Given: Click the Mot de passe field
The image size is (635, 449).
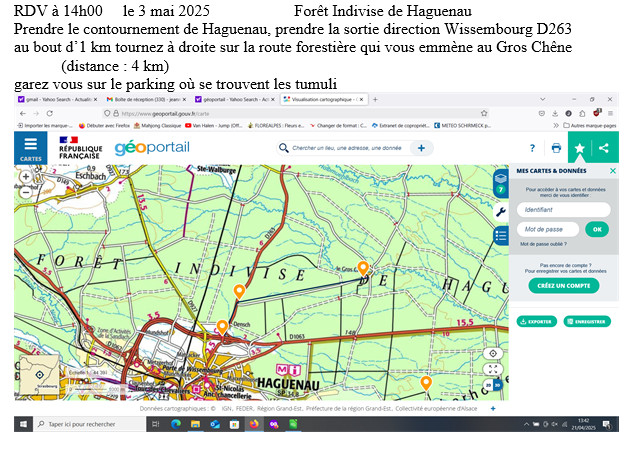Looking at the screenshot, I should [548, 230].
